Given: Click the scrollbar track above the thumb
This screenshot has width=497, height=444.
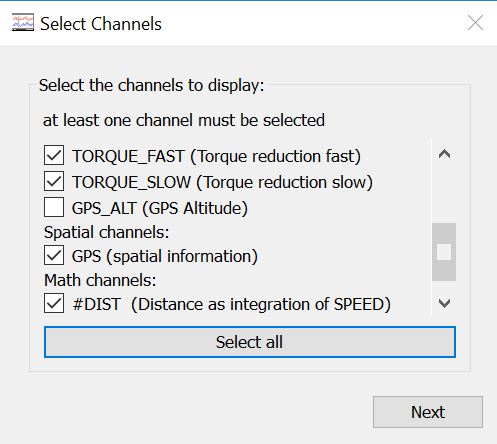Looking at the screenshot, I should tap(444, 195).
